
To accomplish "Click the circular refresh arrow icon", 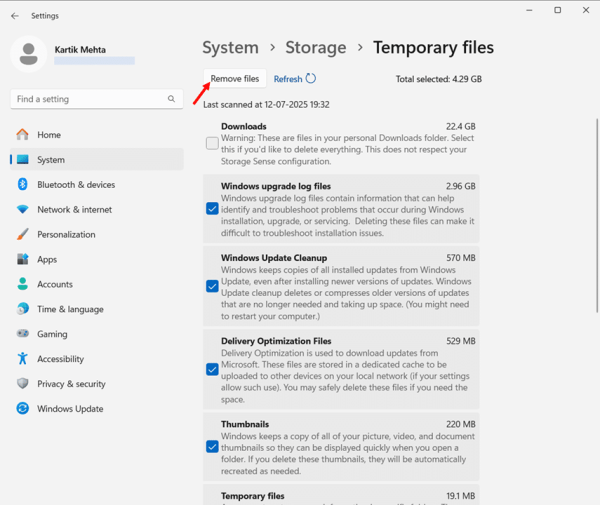I will [311, 78].
